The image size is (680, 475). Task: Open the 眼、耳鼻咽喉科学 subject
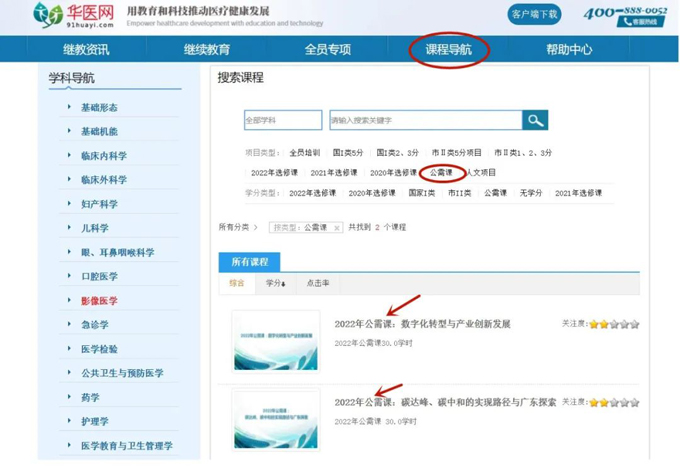tap(118, 252)
